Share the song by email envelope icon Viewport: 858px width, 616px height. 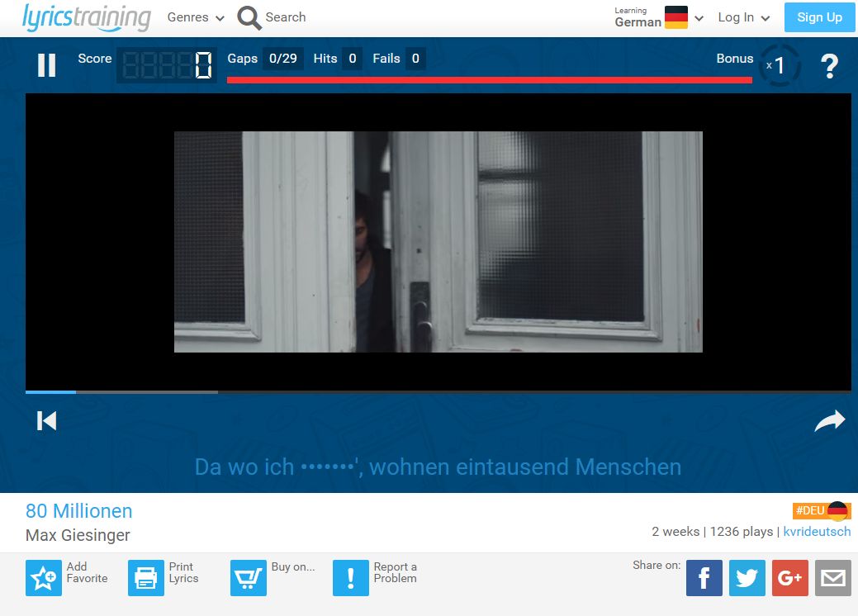(832, 578)
